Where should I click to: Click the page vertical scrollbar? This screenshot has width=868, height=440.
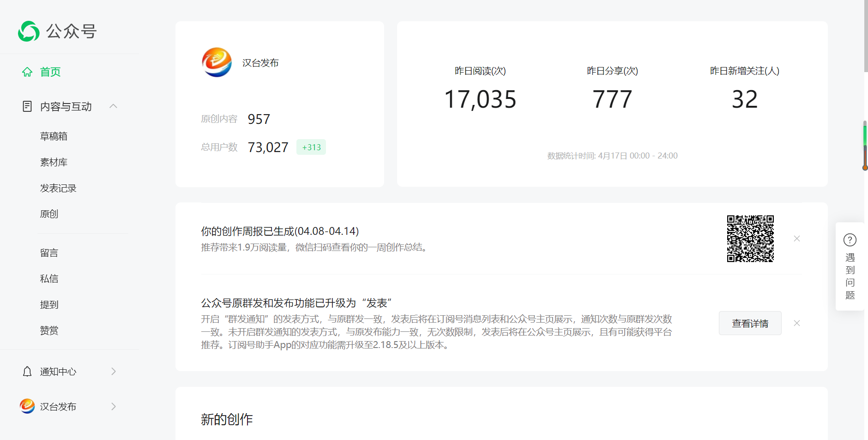click(865, 37)
